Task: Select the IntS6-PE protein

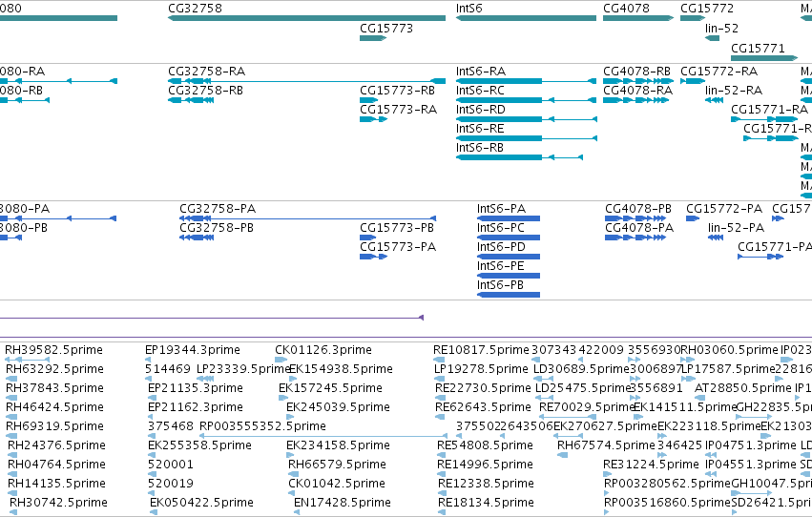Action: pos(509,276)
